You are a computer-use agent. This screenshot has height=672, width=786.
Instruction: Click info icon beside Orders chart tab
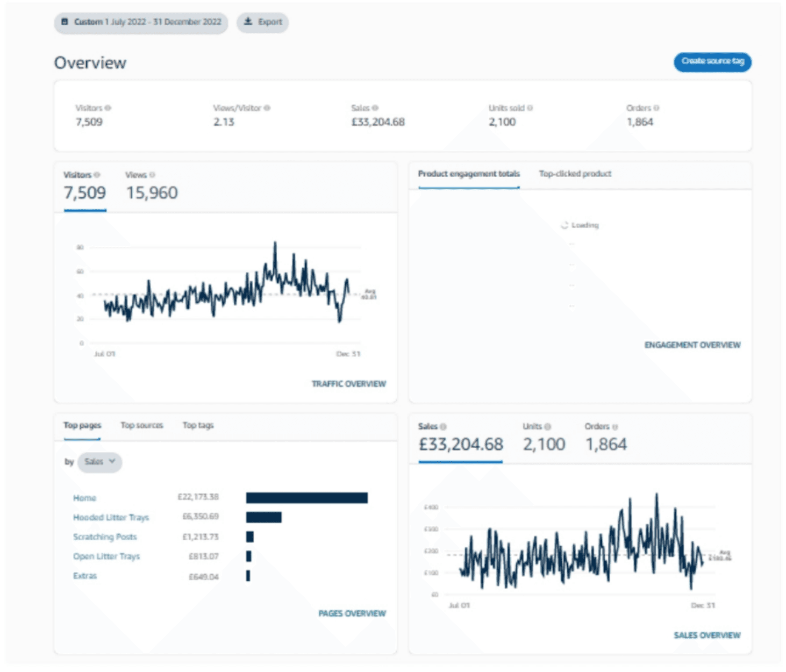(x=615, y=427)
